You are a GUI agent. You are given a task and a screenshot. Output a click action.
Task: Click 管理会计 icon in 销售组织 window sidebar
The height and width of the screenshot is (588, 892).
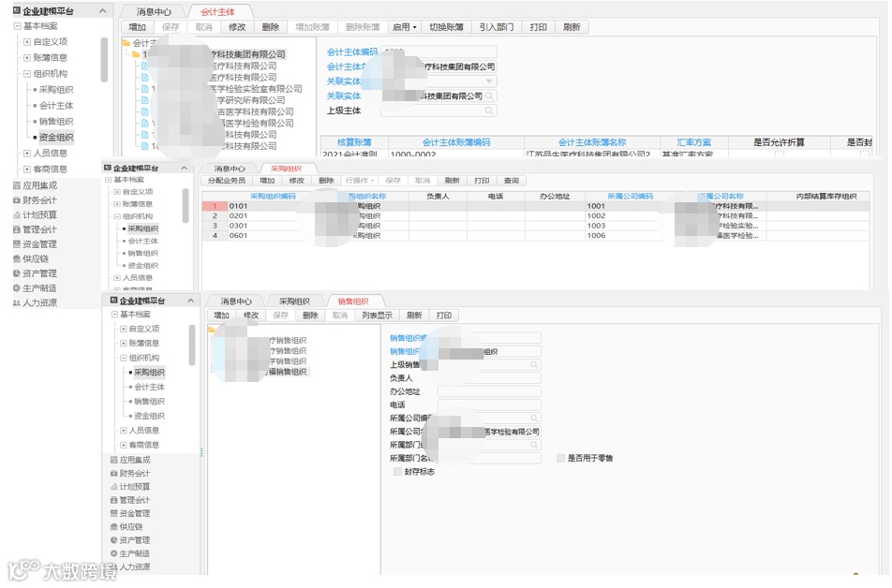coord(113,500)
